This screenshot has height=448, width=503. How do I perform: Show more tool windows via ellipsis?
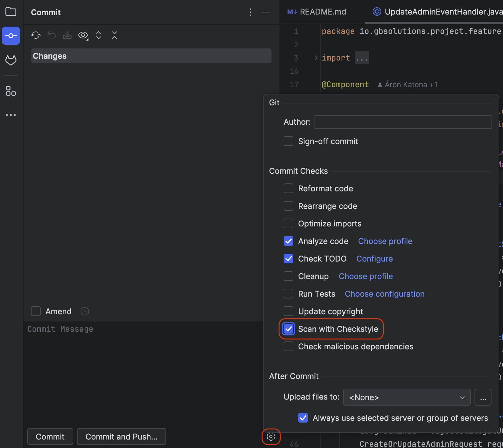11,115
